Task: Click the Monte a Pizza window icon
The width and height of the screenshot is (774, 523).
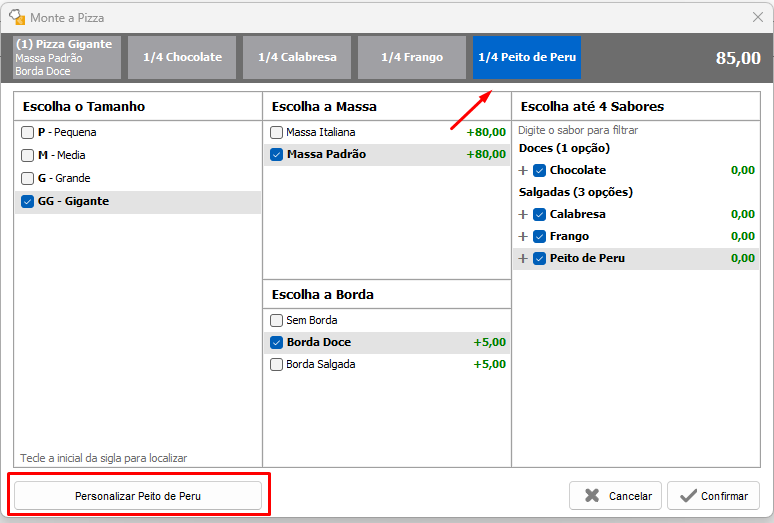Action: coord(16,17)
